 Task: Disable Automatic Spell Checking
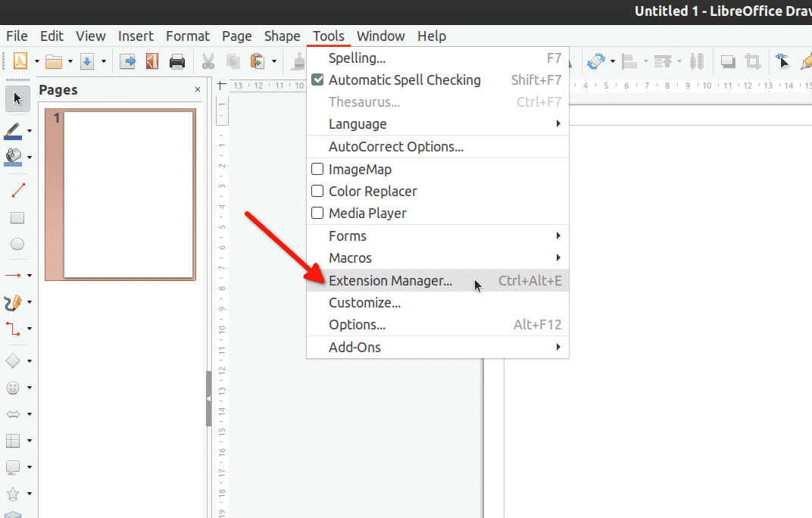point(404,80)
